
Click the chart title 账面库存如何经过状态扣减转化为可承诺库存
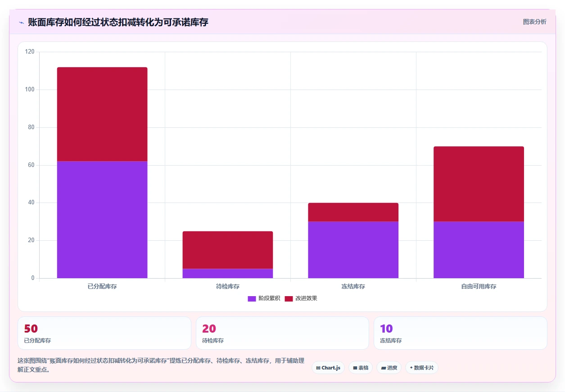(x=118, y=22)
